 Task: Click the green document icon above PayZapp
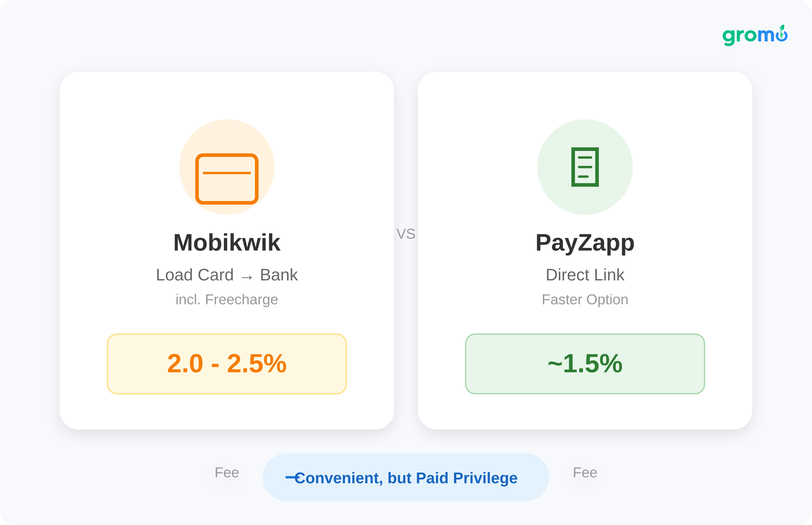585,167
